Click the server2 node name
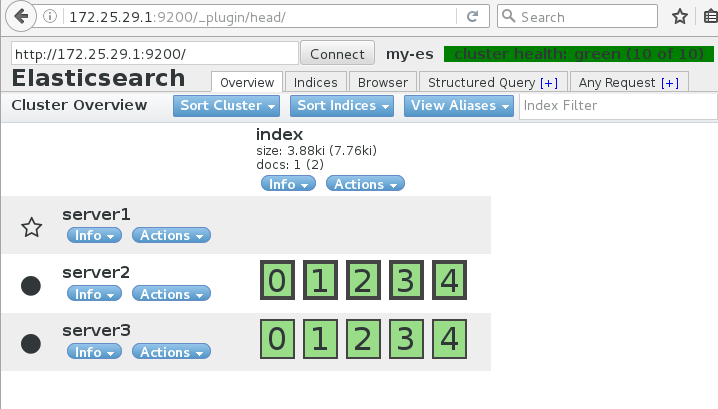718x409 pixels. pyautogui.click(x=96, y=272)
